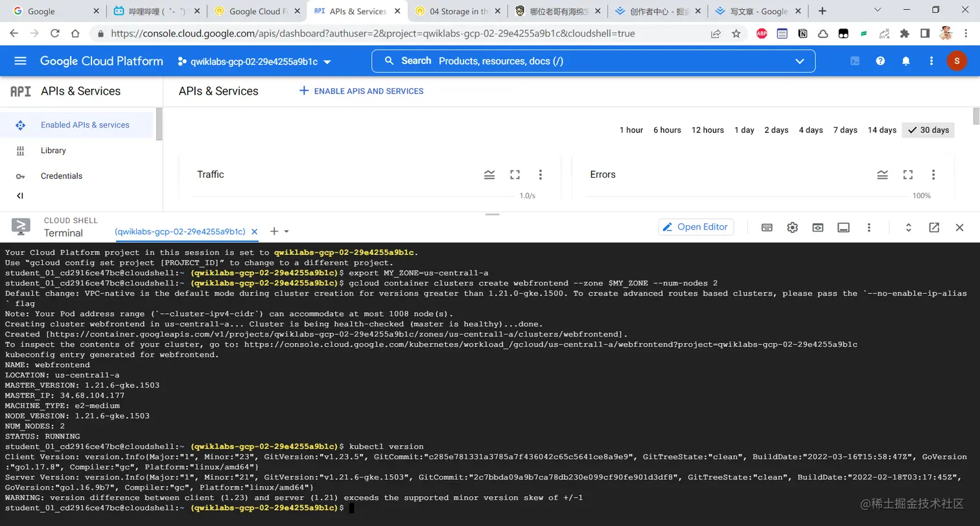Show legend on the Traffic chart
Viewport: 980px width, 526px height.
(489, 174)
